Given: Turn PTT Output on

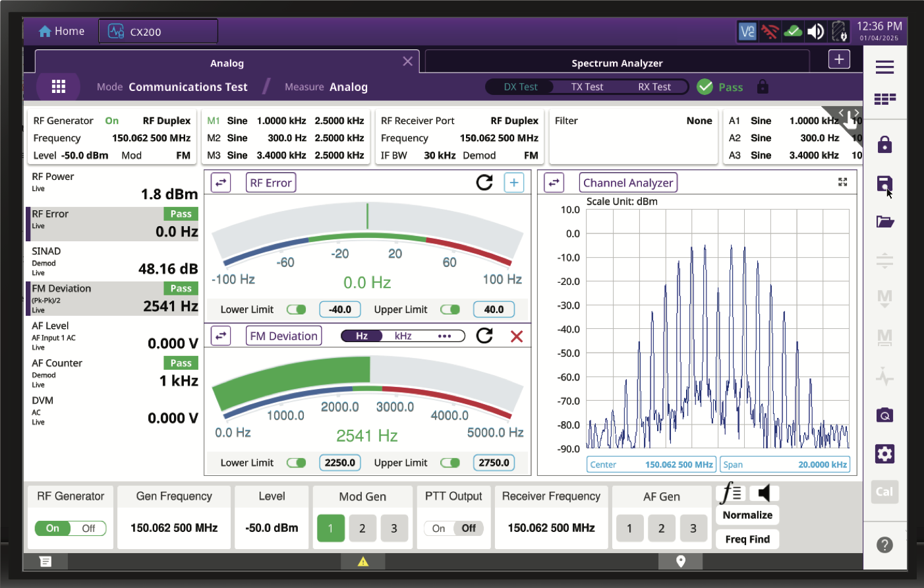Looking at the screenshot, I should coord(438,528).
